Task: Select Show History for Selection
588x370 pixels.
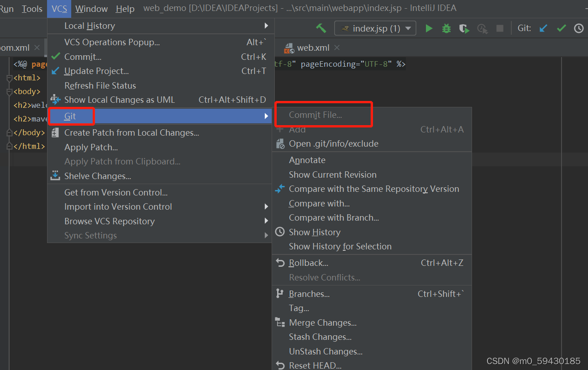Action: point(372,246)
